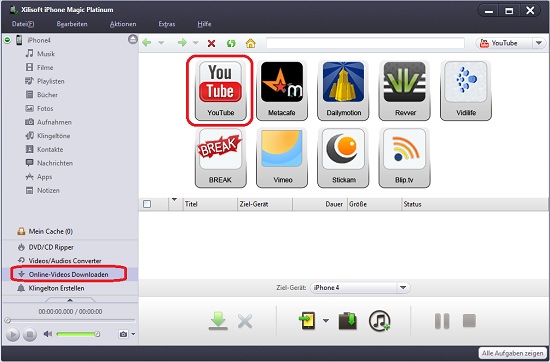Click the snapshot camera icon
The width and height of the screenshot is (550, 362).
(x=123, y=334)
